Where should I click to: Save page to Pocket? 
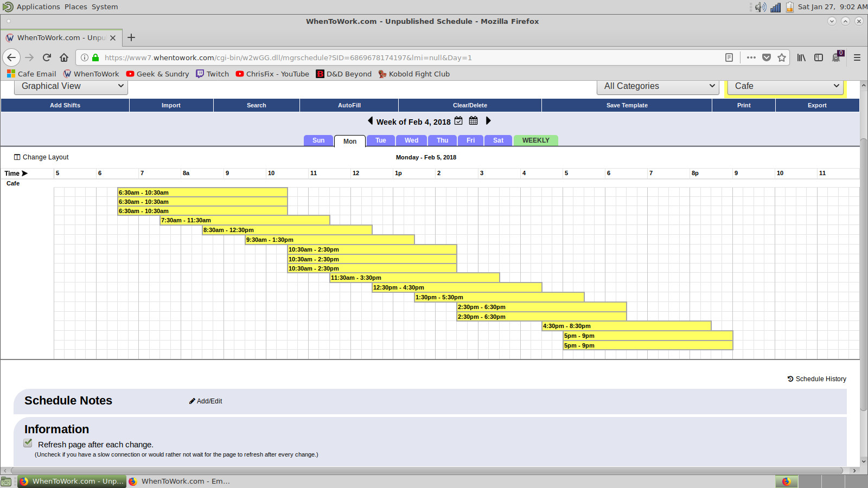tap(767, 57)
